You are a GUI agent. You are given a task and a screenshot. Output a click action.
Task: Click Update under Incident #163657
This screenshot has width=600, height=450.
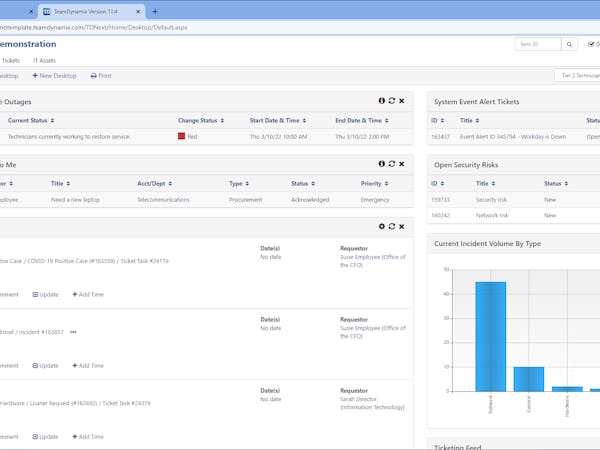(x=46, y=366)
